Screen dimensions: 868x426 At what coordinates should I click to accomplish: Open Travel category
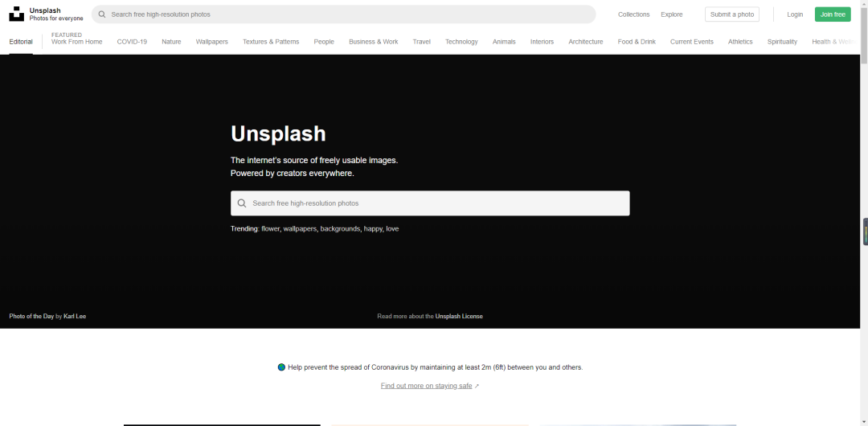tap(421, 42)
